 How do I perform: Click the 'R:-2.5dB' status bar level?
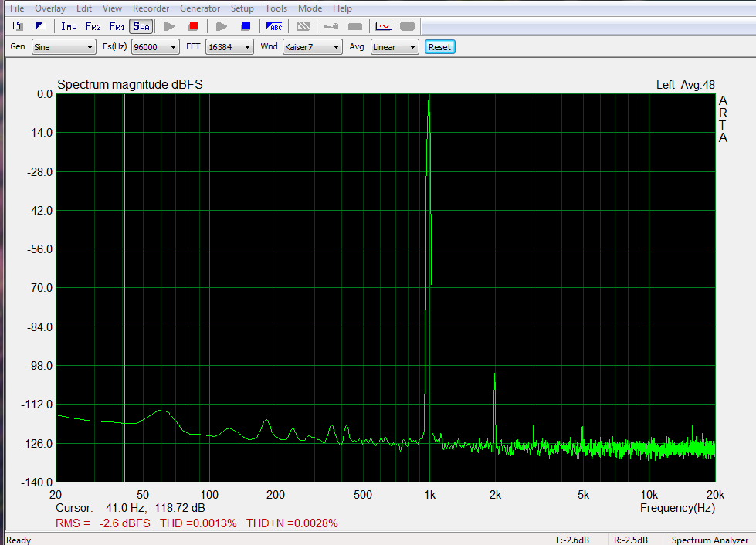pos(631,540)
